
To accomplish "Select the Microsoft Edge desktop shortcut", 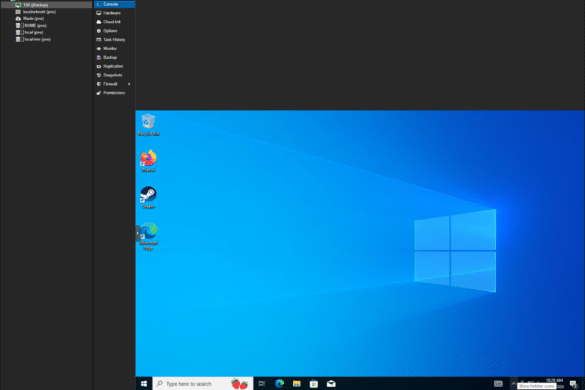I will [x=148, y=237].
